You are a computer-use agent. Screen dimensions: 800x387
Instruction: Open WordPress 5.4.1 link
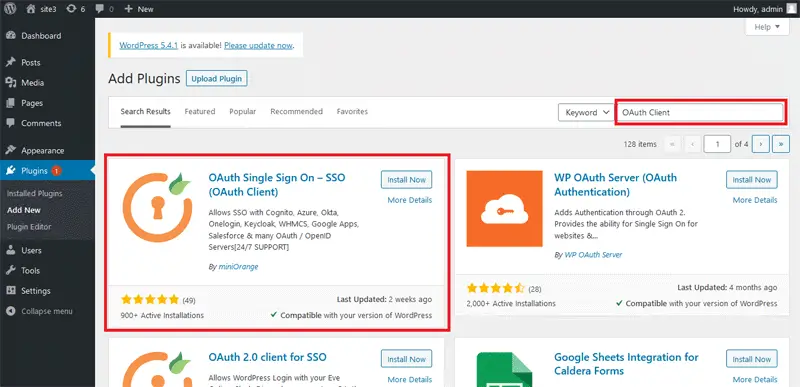tap(148, 45)
